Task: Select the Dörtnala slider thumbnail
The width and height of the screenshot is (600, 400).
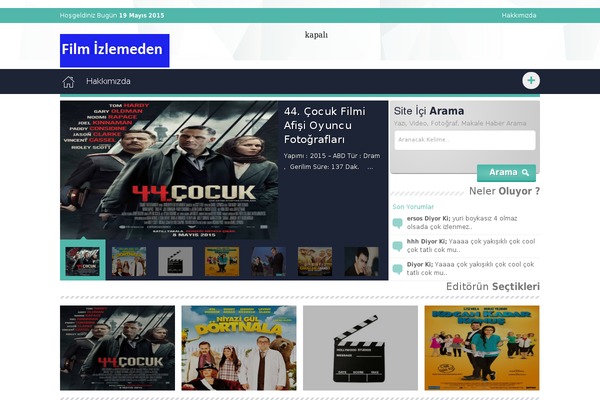Action: coord(129,261)
